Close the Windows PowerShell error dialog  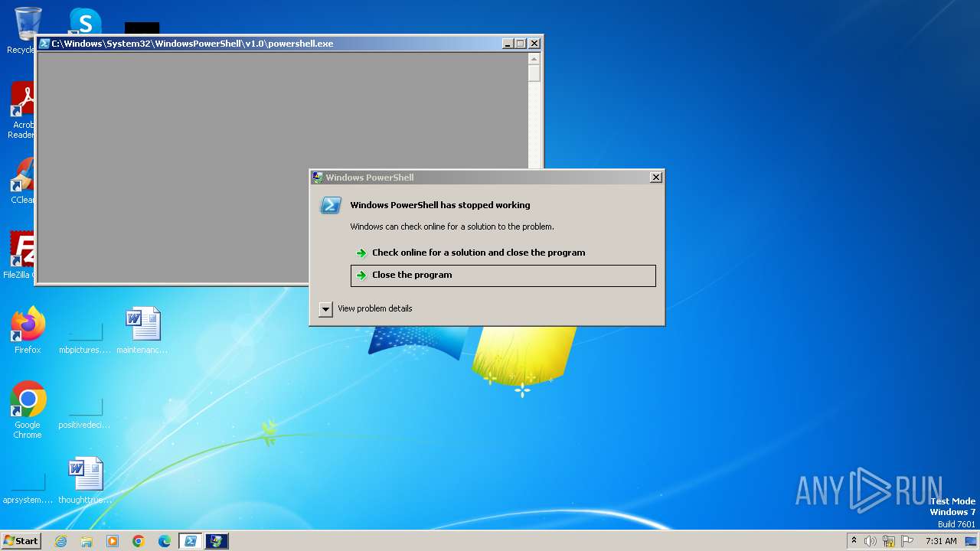click(x=656, y=177)
